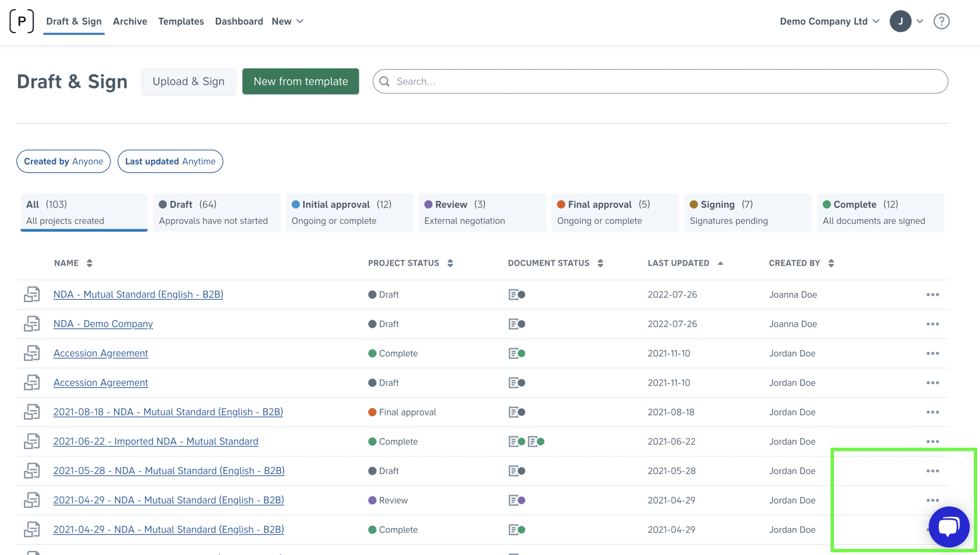
Task: Click document status icon of 2021-04-29 Review row
Action: coord(516,500)
